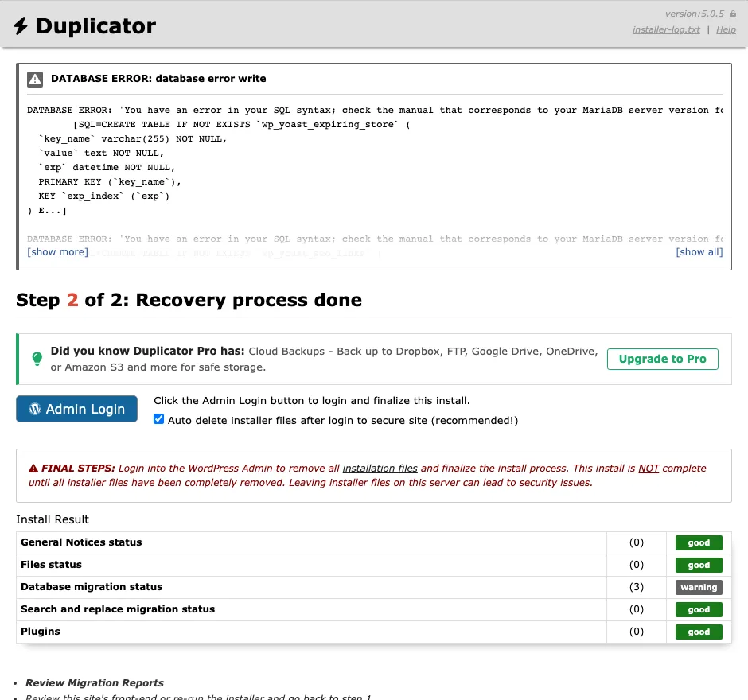748x700 pixels.
Task: Click Search and replace migration status label
Action: (118, 609)
